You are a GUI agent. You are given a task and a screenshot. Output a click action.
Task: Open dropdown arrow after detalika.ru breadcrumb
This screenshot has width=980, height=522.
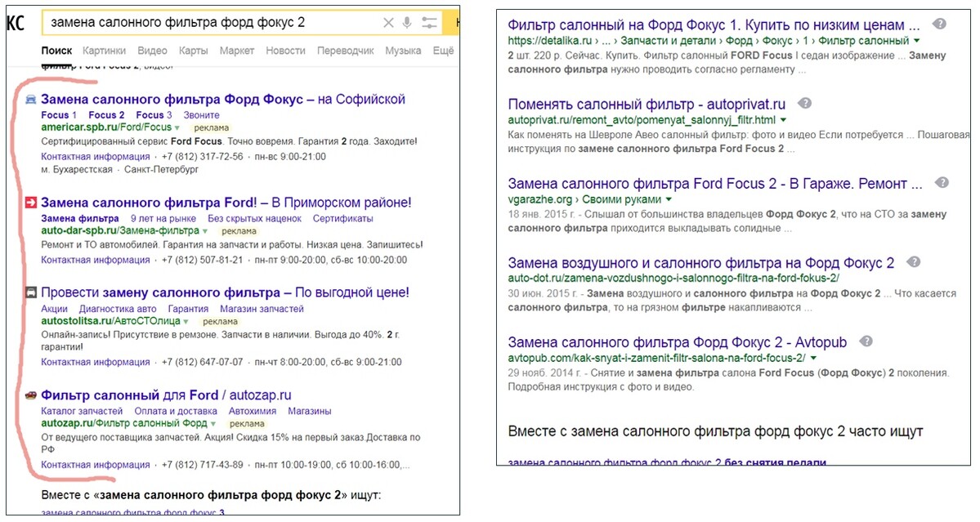[x=917, y=41]
